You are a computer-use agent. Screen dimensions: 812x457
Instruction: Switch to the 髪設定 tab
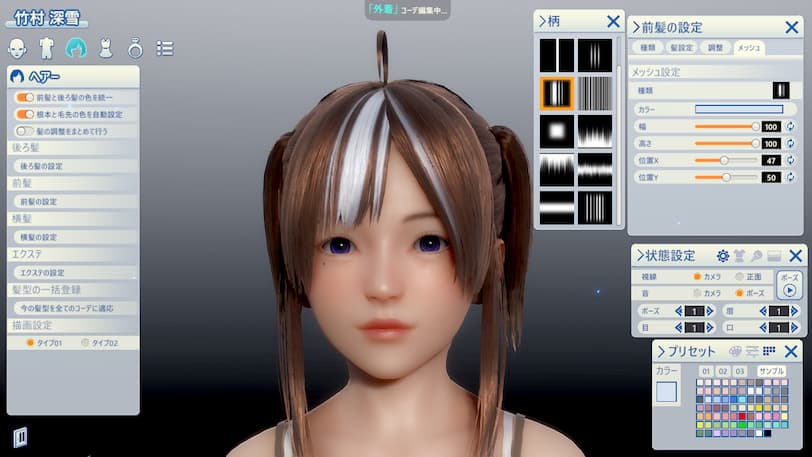pos(682,48)
